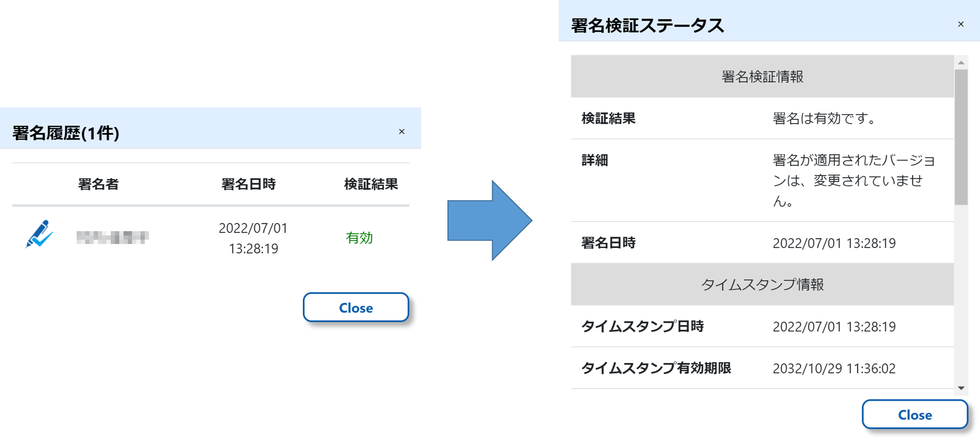980x441 pixels.
Task: Click the 検証結果 column header in history table
Action: 371,184
